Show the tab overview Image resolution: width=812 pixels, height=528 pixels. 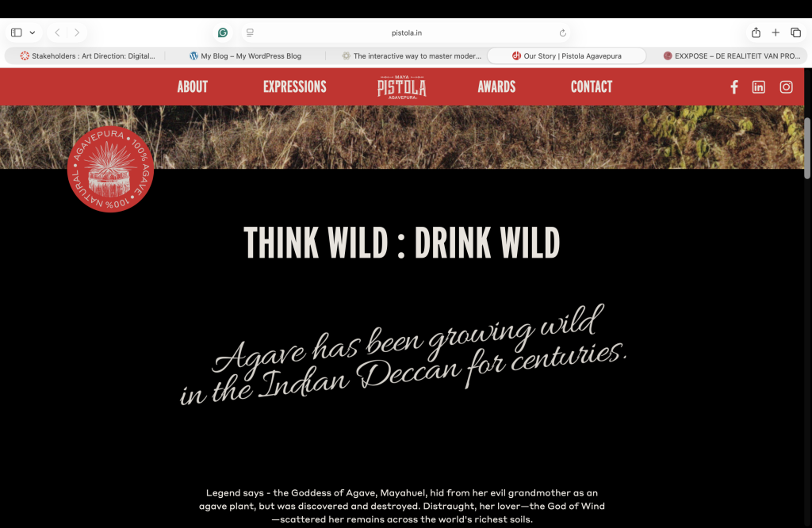(x=796, y=33)
